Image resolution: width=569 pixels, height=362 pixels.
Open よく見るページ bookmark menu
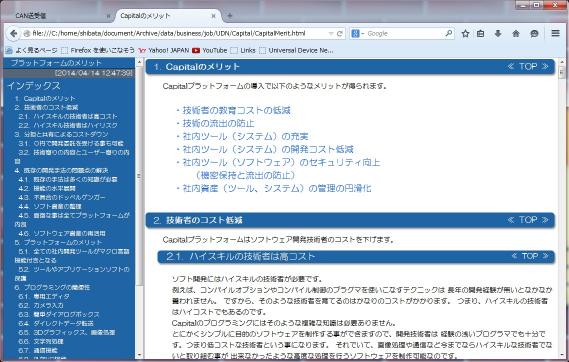(32, 50)
